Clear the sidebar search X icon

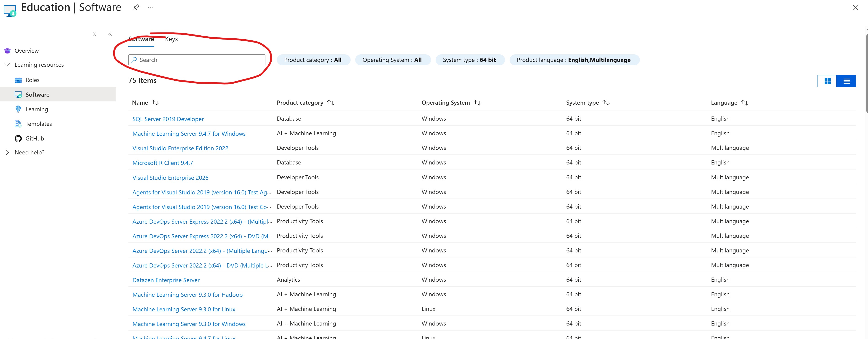pos(95,34)
